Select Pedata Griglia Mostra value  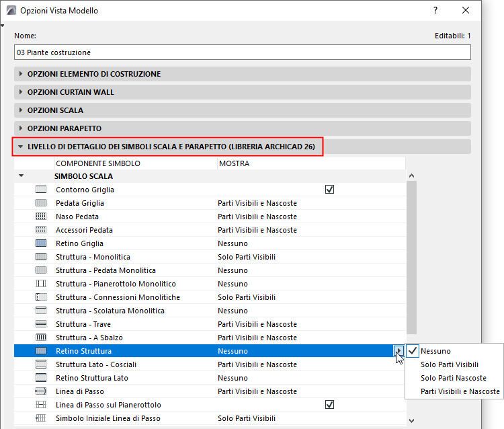tap(257, 203)
